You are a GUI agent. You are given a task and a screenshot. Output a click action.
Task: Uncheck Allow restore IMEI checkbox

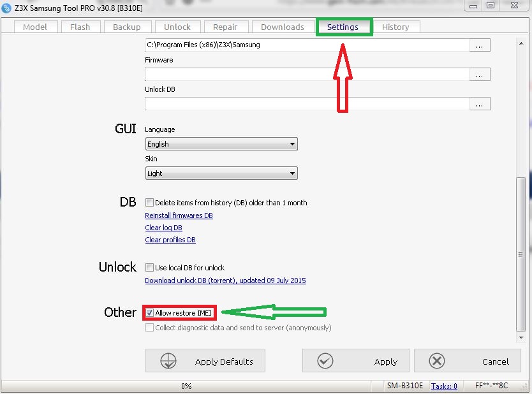point(149,312)
